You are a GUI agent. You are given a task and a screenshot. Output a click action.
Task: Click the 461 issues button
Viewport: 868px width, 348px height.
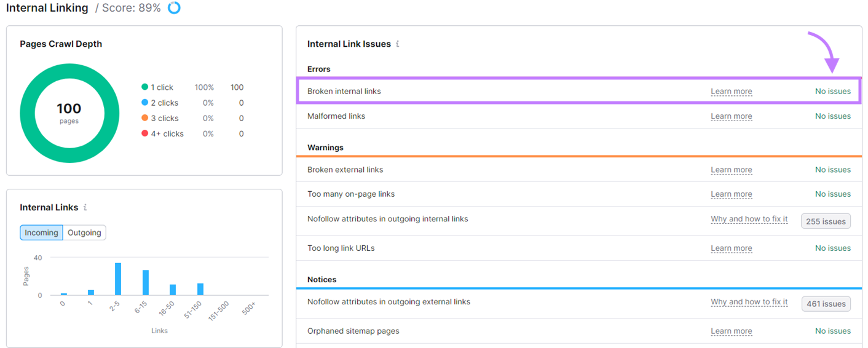pos(826,304)
